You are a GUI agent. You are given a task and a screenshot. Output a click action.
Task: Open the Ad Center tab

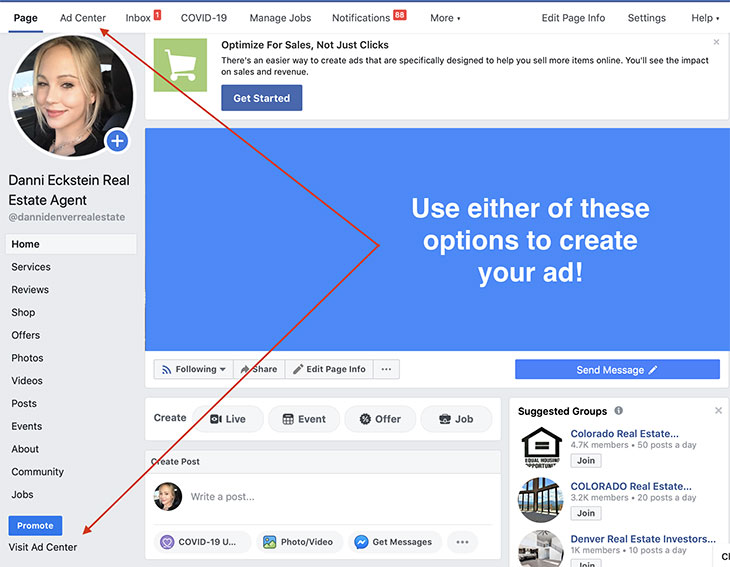82,18
